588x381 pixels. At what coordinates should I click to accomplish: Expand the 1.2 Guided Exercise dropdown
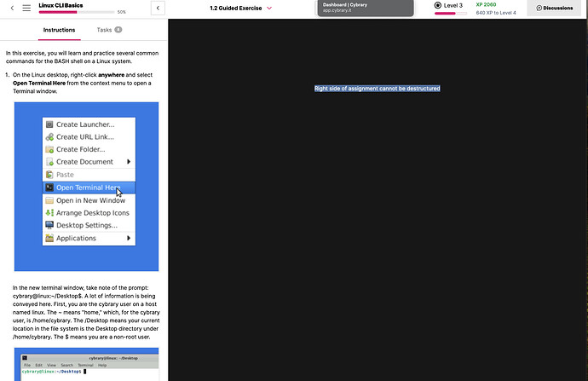269,8
